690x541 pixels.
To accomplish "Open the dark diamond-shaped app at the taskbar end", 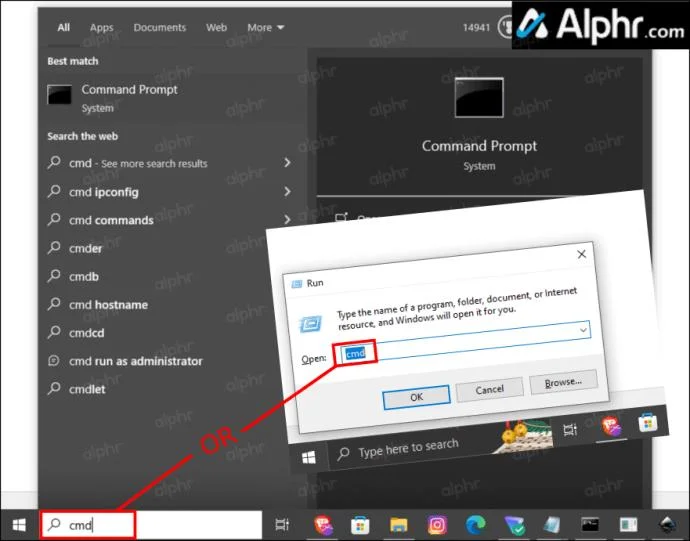I will (667, 525).
